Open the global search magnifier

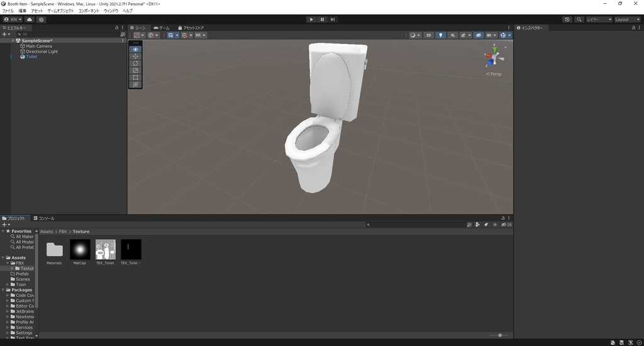pyautogui.click(x=579, y=20)
